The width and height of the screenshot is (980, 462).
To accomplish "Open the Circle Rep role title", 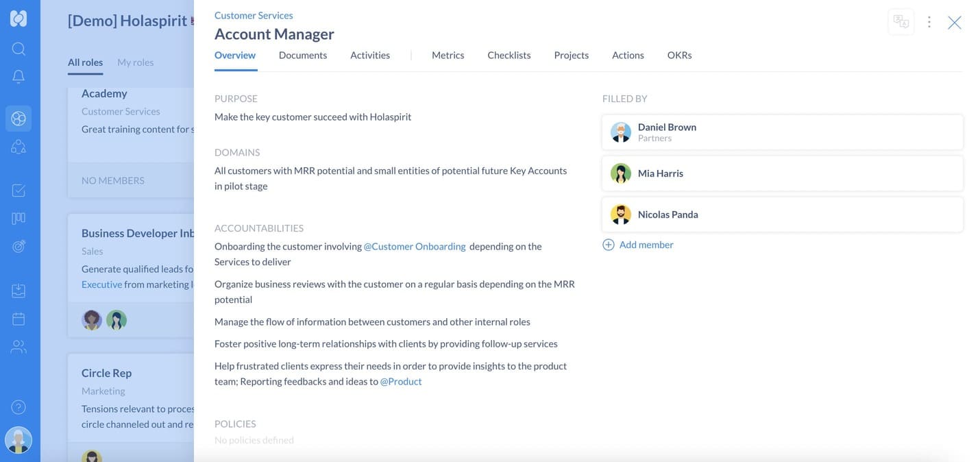I will click(x=106, y=373).
